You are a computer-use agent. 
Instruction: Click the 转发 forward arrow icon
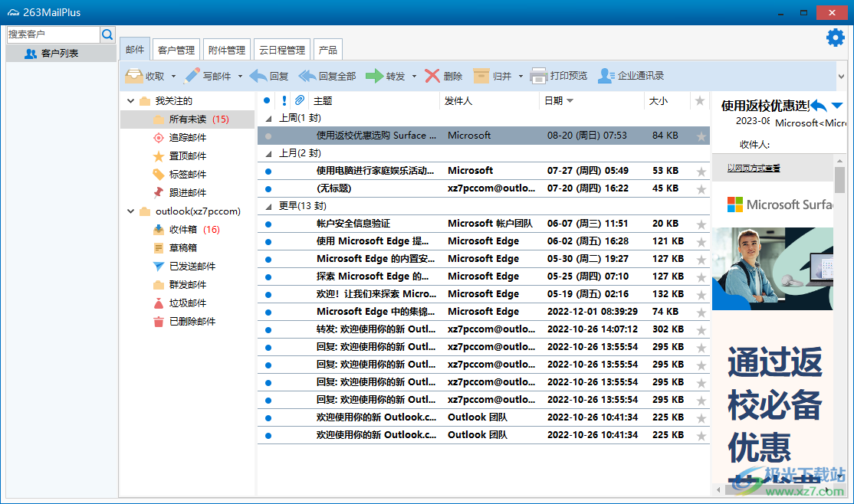coord(374,76)
